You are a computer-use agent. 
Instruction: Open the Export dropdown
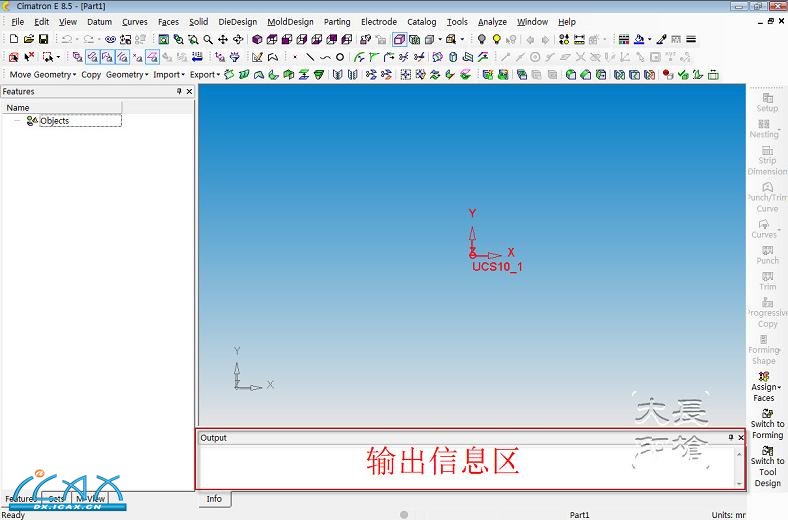(205, 74)
